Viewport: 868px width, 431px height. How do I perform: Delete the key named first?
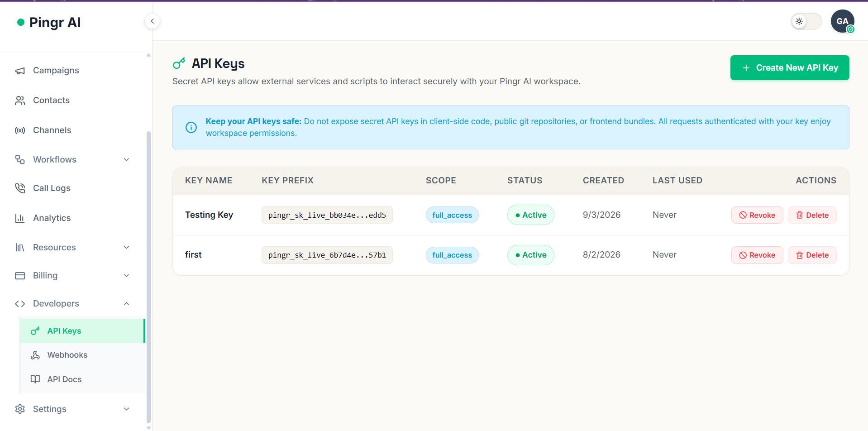[x=812, y=255]
